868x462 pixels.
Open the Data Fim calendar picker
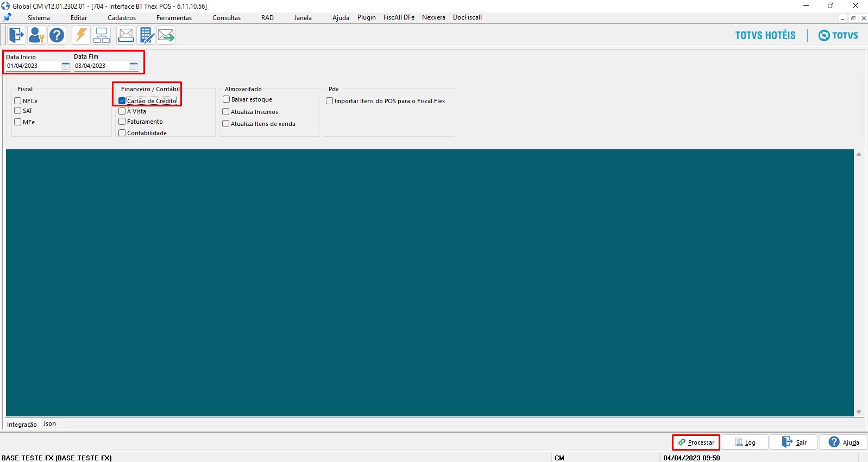click(134, 66)
